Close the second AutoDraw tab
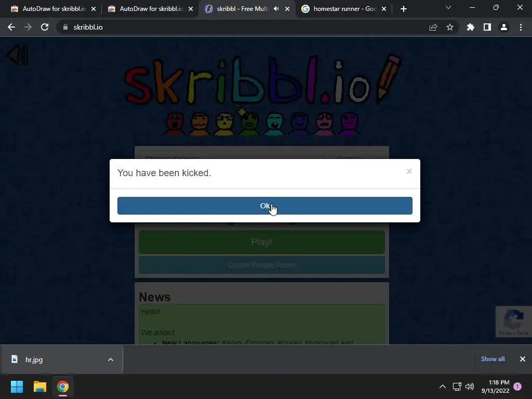 click(x=191, y=9)
